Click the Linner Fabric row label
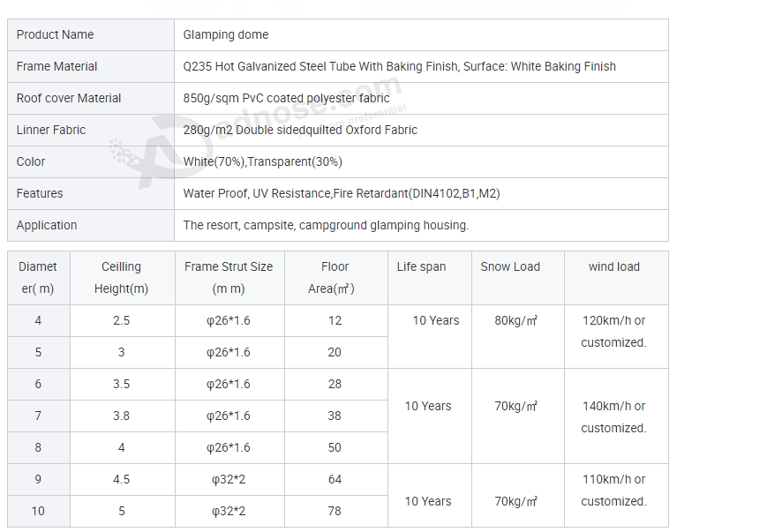 [51, 130]
